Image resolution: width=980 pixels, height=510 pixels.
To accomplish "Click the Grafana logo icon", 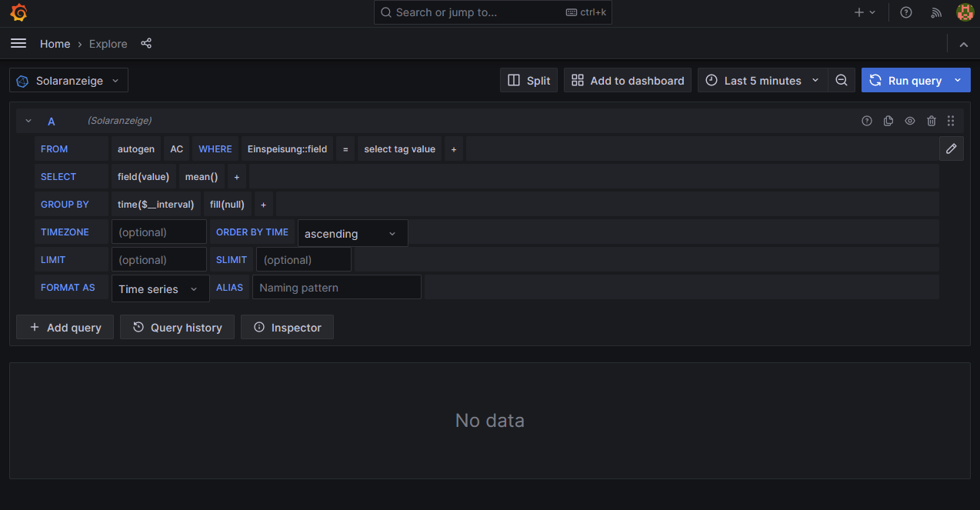I will [19, 12].
